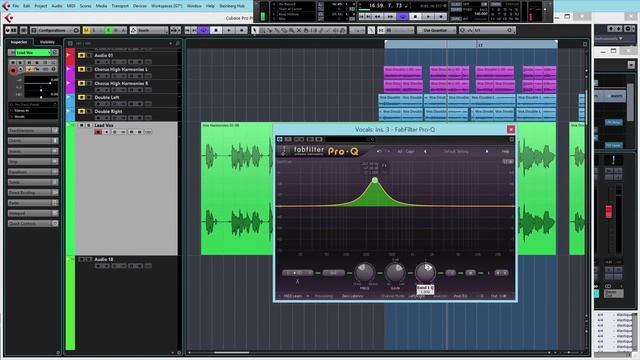The image size is (640, 360).
Task: Click record button in project toolbar
Action: pos(242,30)
